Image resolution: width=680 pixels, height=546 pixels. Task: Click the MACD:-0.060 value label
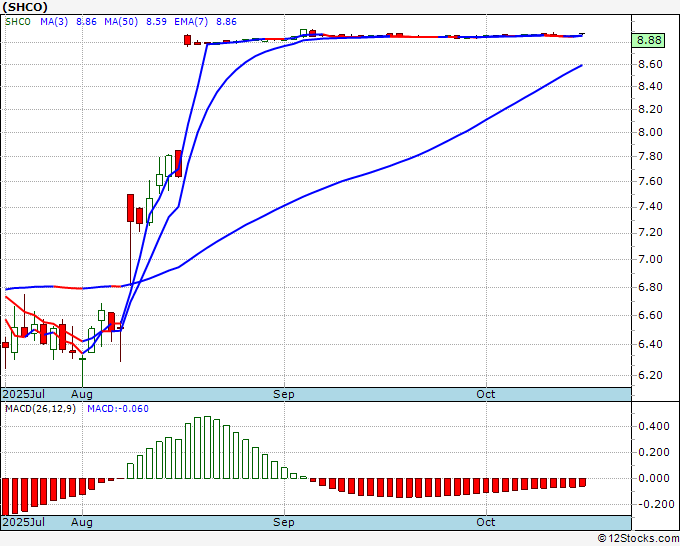point(118,409)
